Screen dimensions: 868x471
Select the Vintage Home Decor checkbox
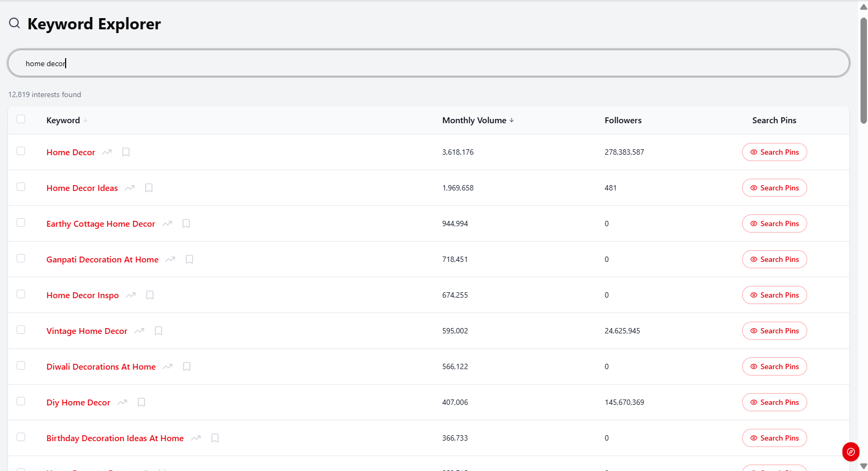[x=21, y=330]
